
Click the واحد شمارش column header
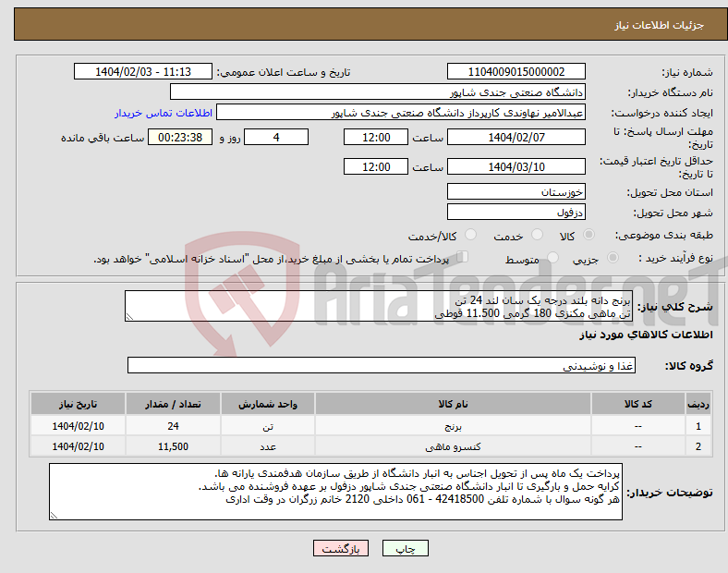pyautogui.click(x=268, y=404)
